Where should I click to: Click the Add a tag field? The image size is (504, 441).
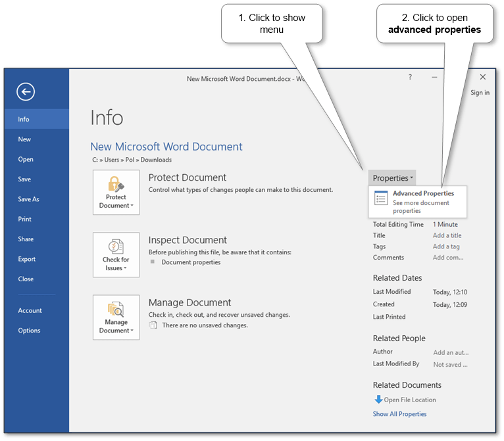(x=446, y=246)
